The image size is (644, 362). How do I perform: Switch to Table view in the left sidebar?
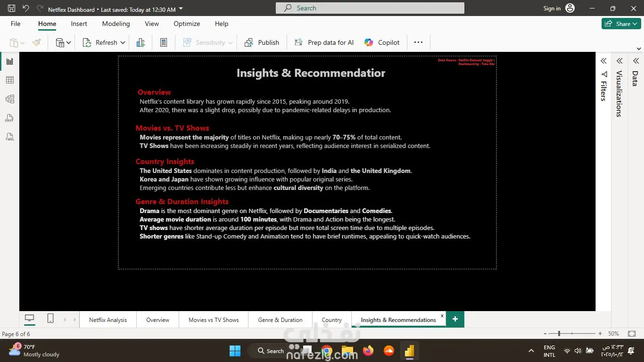click(9, 80)
